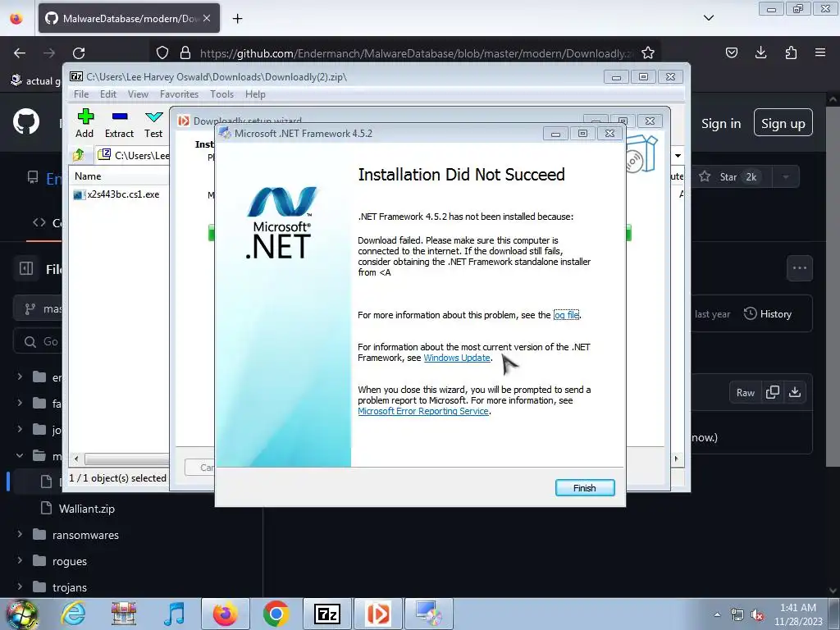Close the MalwareDatabase tab
The height and width of the screenshot is (630, 840).
(207, 18)
